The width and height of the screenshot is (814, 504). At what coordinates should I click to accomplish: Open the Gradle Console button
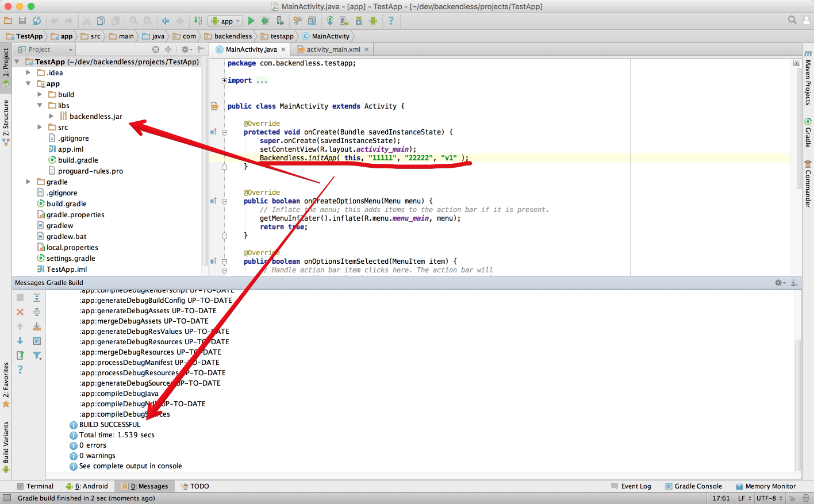pos(693,486)
